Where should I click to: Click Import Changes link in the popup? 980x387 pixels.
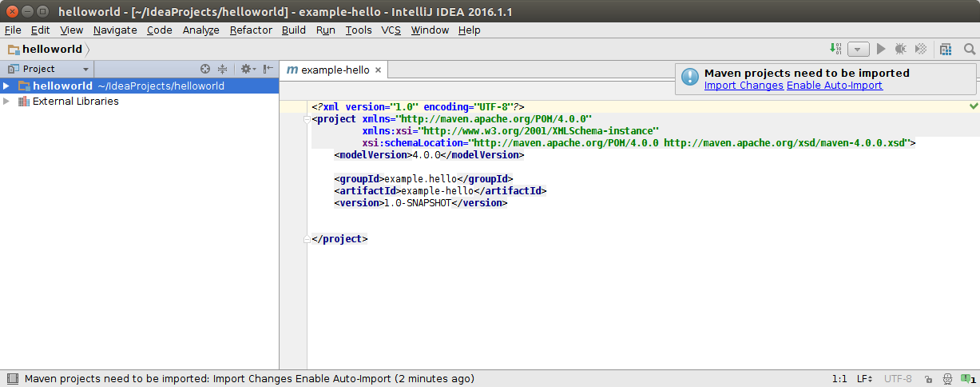744,86
